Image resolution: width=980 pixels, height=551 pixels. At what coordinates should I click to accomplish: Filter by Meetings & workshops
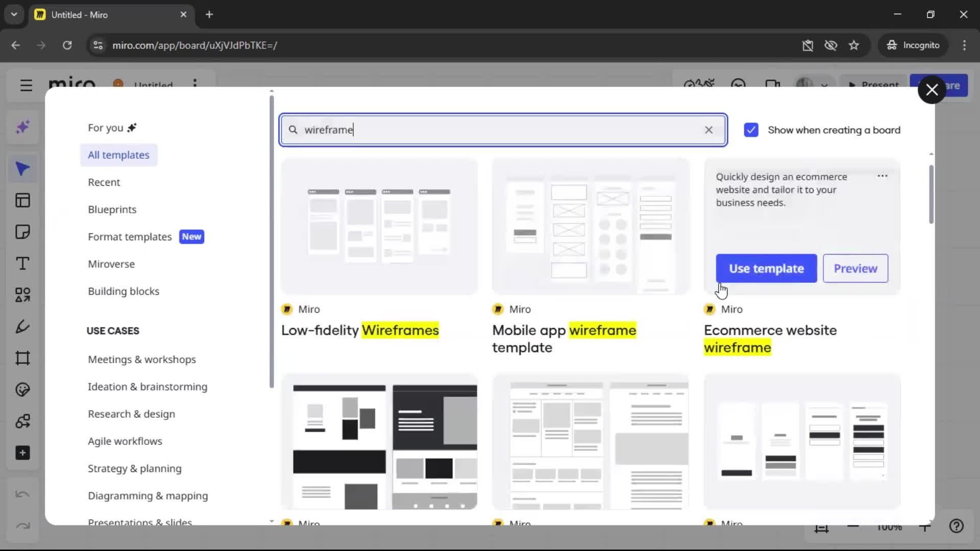(x=142, y=360)
